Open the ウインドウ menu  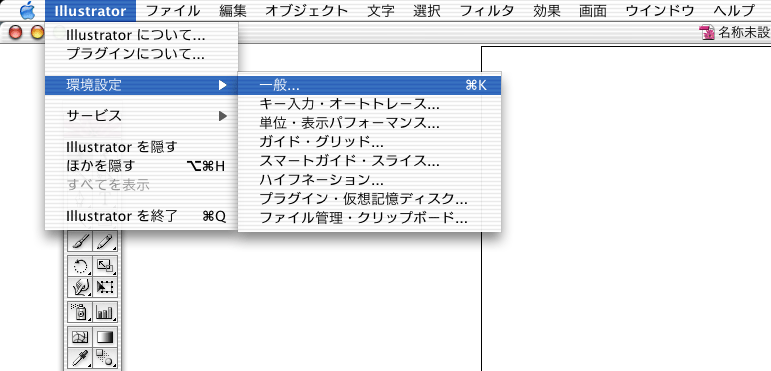click(x=659, y=10)
